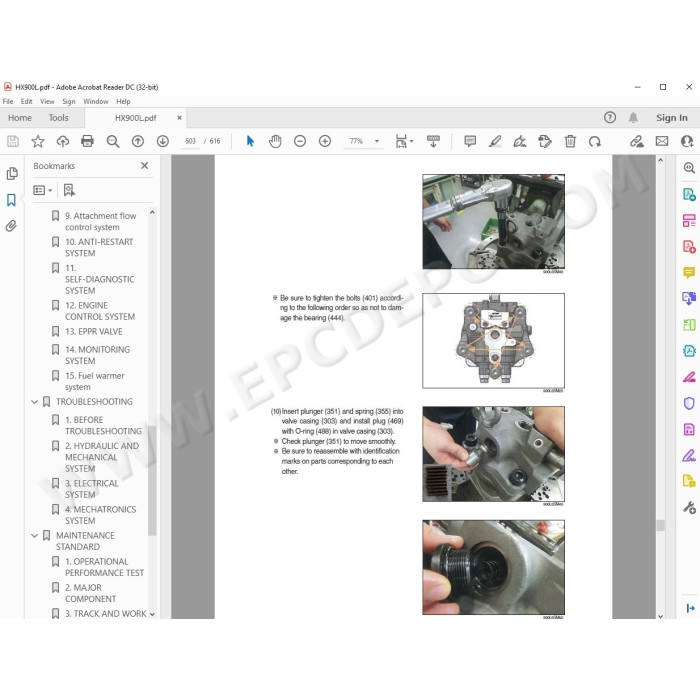Open the Sign menu

pos(69,101)
